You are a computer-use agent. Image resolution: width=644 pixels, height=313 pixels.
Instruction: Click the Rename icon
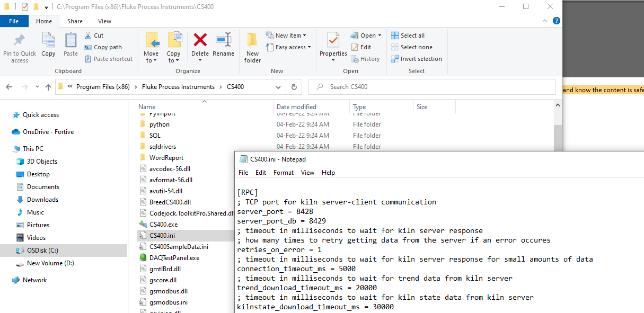[x=223, y=40]
